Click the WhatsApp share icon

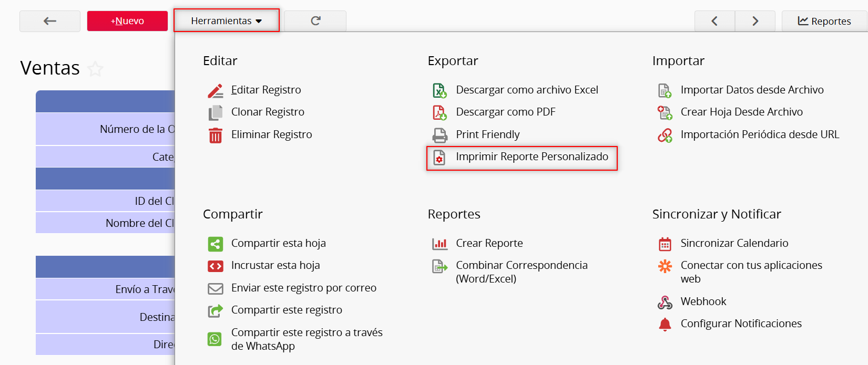(215, 339)
